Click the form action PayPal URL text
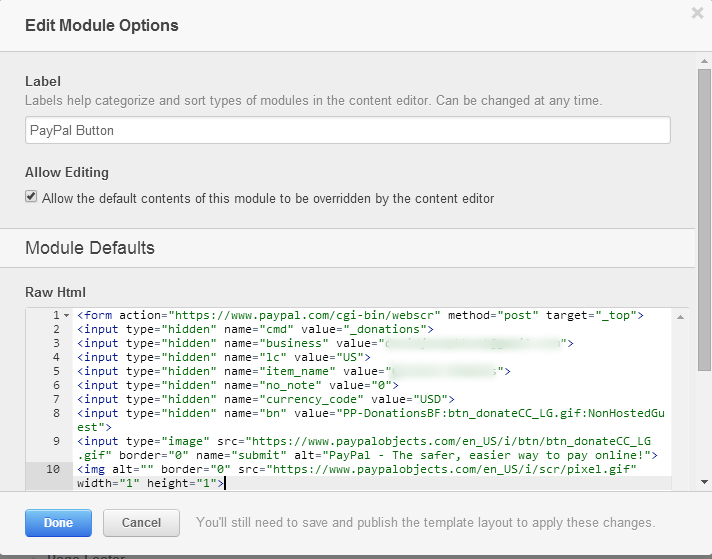712x559 pixels. 304,316
